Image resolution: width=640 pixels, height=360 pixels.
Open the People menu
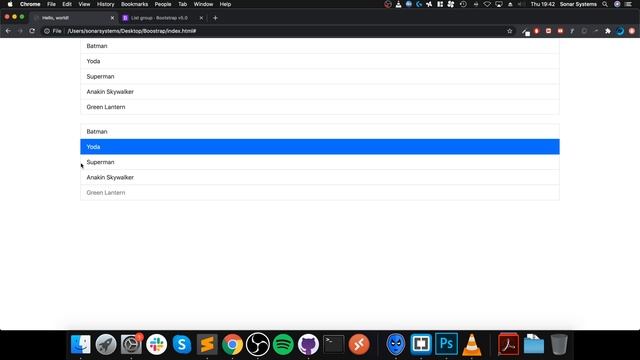(163, 4)
